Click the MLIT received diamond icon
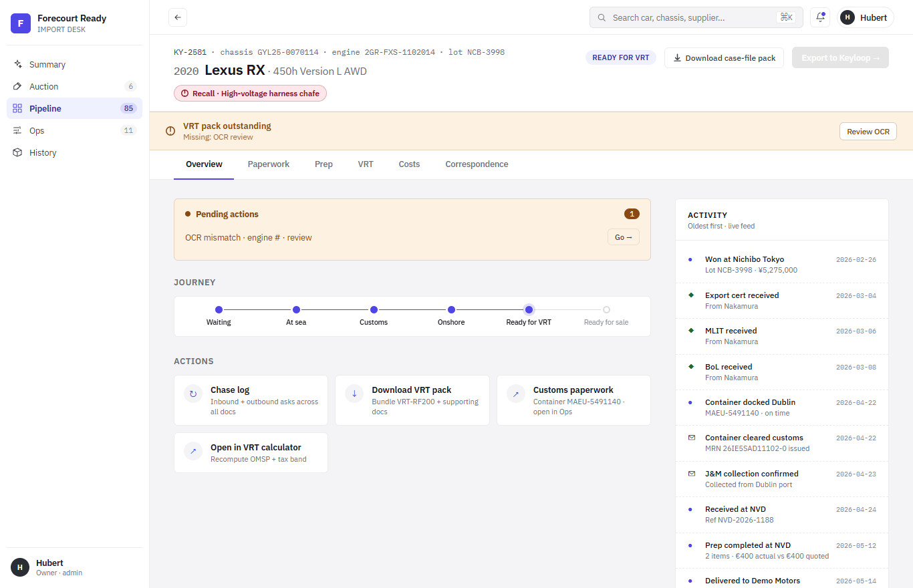 [691, 330]
